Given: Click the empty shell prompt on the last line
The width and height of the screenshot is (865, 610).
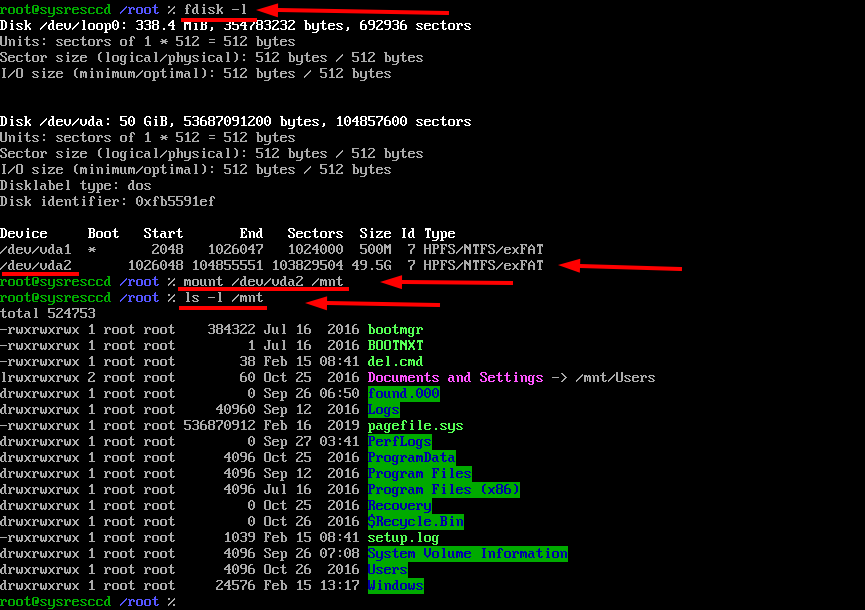Looking at the screenshot, I should tap(88, 601).
